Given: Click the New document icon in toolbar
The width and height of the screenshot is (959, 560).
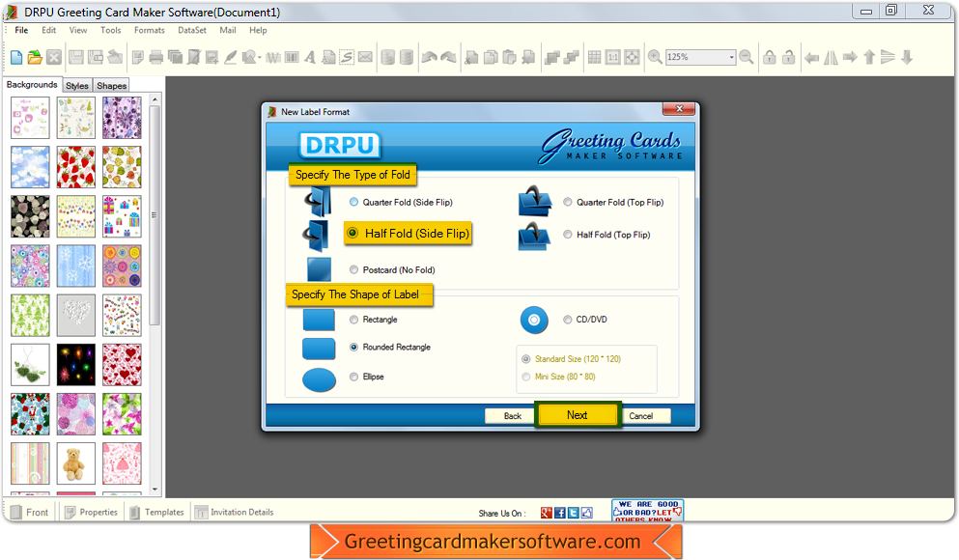Looking at the screenshot, I should 16,58.
